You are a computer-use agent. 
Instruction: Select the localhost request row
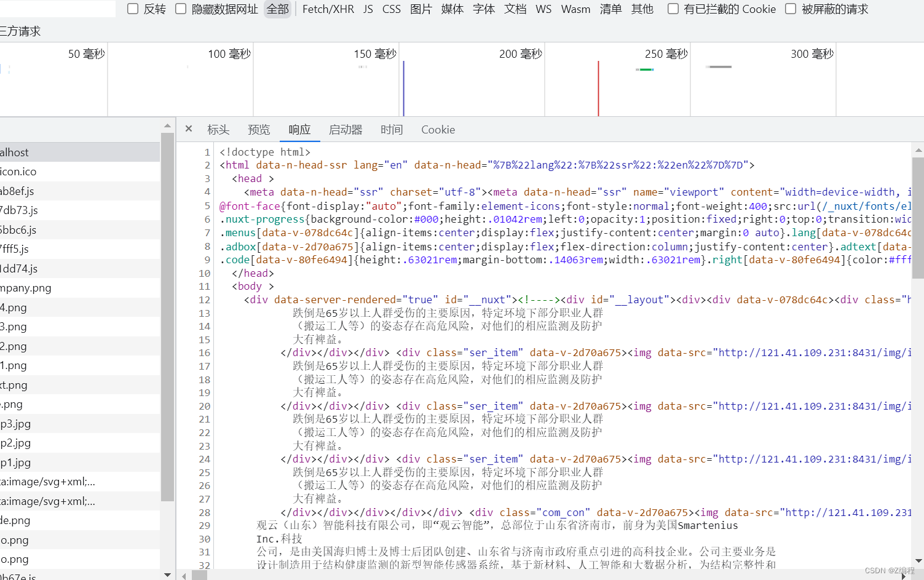coord(80,152)
